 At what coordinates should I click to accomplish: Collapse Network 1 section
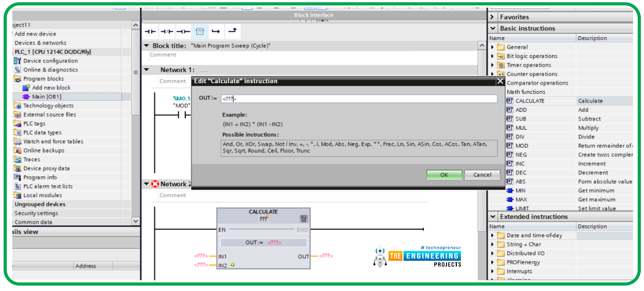(147, 70)
